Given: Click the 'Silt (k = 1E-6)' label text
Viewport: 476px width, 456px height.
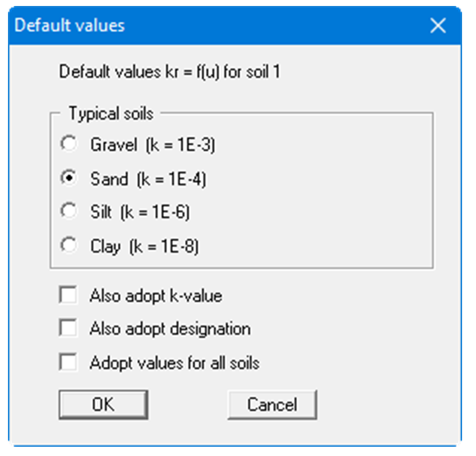Looking at the screenshot, I should click(x=141, y=213).
